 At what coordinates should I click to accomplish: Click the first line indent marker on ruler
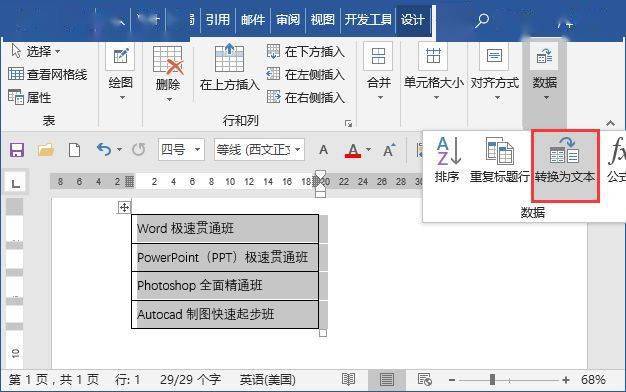tap(321, 174)
